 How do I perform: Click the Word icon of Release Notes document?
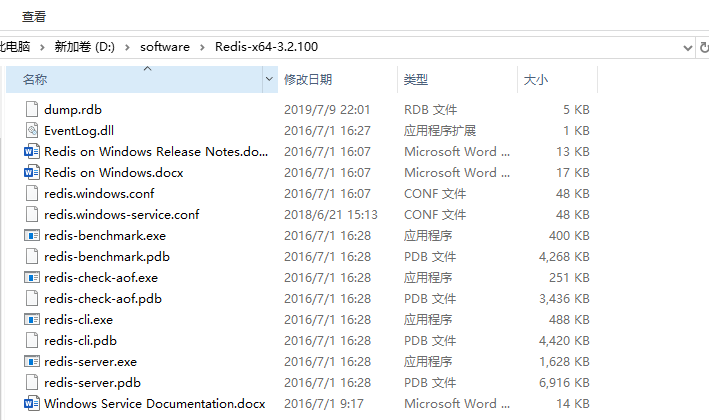32,151
